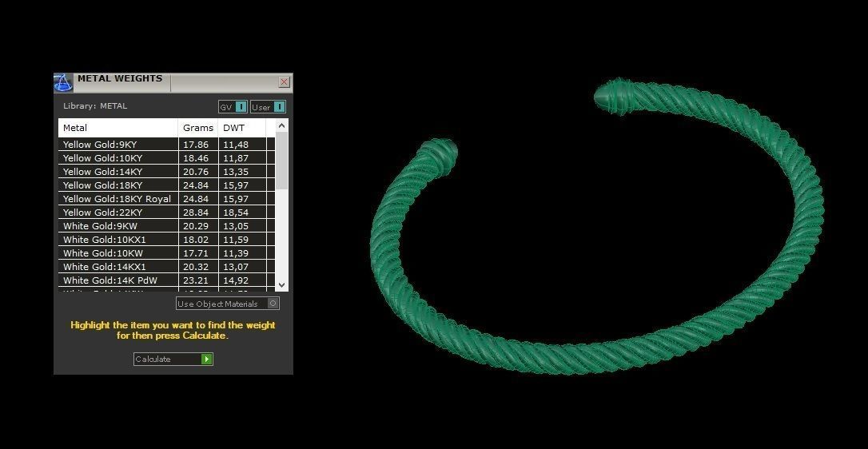This screenshot has width=868, height=449.
Task: Click the Calculate button
Action: click(x=173, y=359)
